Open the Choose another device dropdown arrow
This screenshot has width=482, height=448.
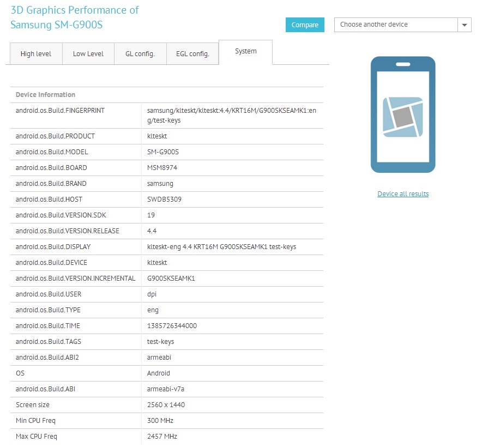[x=464, y=25]
